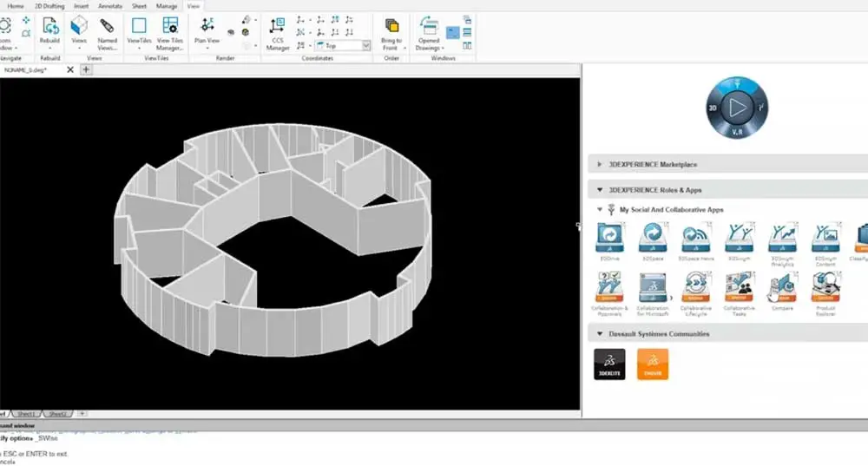Image resolution: width=868 pixels, height=466 pixels.
Task: Click the 3D quadrant of the compass
Action: [x=713, y=108]
